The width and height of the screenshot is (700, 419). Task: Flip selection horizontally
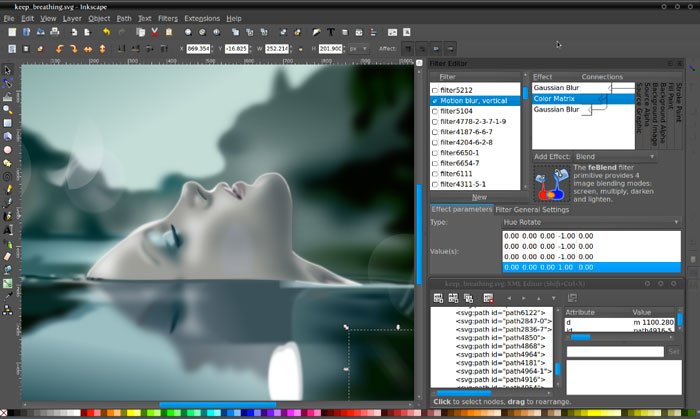coord(88,49)
